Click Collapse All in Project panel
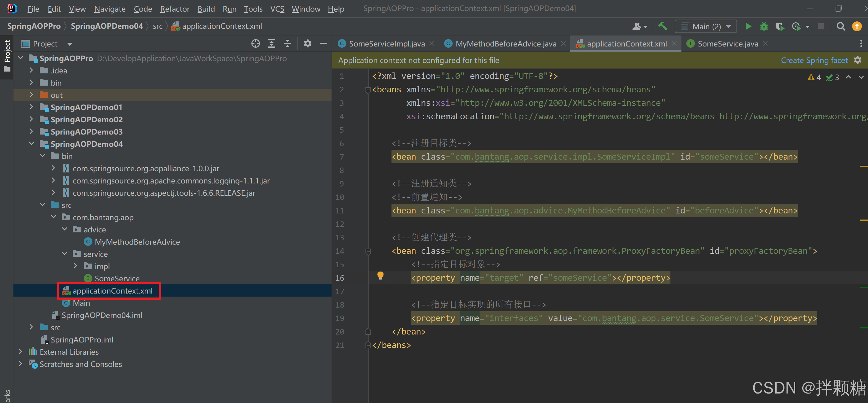The image size is (868, 403). click(287, 43)
